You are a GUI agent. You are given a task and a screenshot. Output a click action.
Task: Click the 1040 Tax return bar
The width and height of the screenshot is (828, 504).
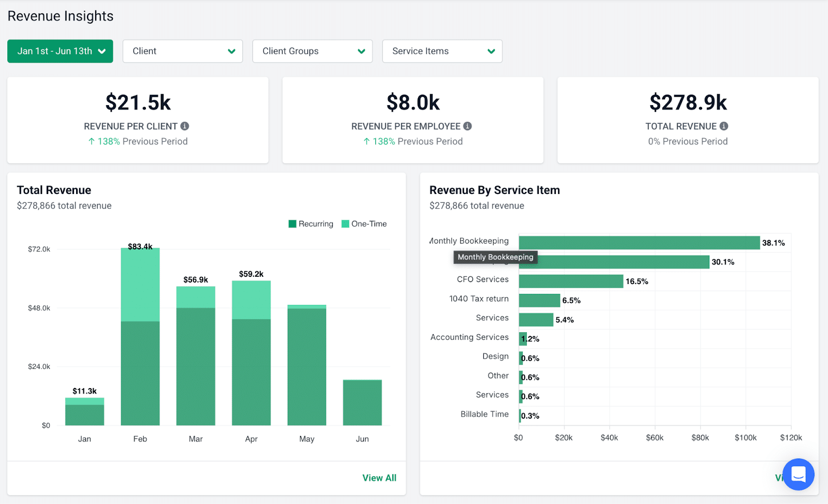[x=539, y=301]
